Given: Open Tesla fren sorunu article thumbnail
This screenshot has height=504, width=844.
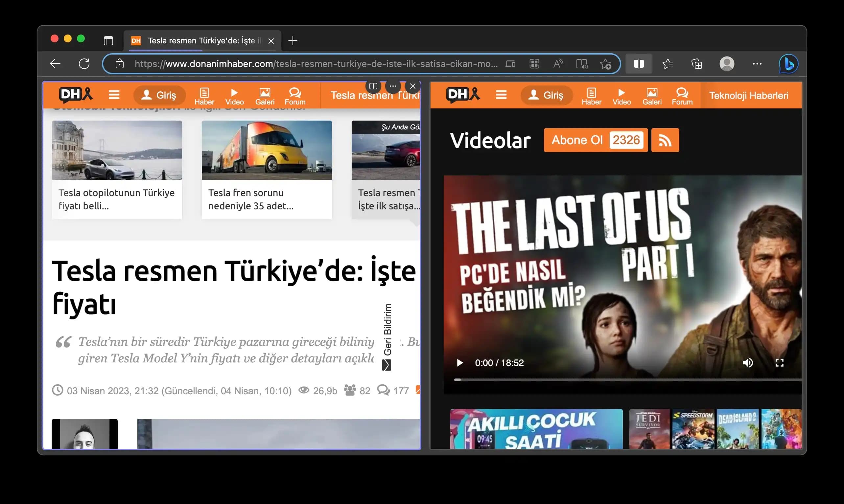Looking at the screenshot, I should click(x=267, y=150).
